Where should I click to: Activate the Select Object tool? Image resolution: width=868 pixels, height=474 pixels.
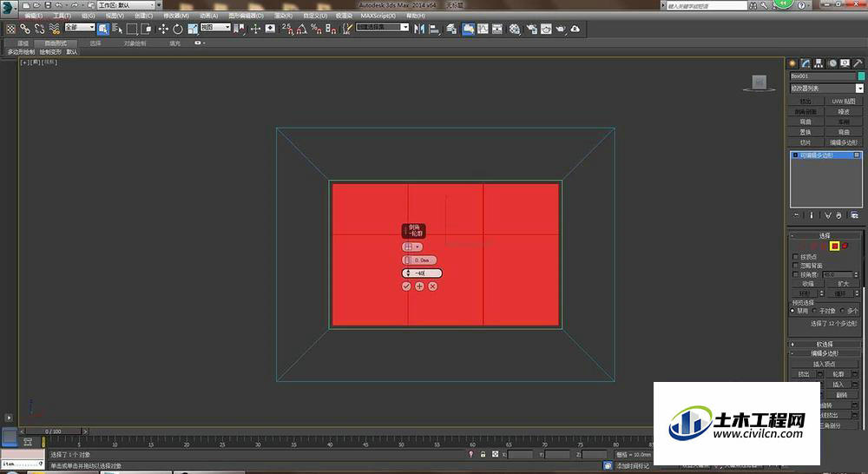103,29
